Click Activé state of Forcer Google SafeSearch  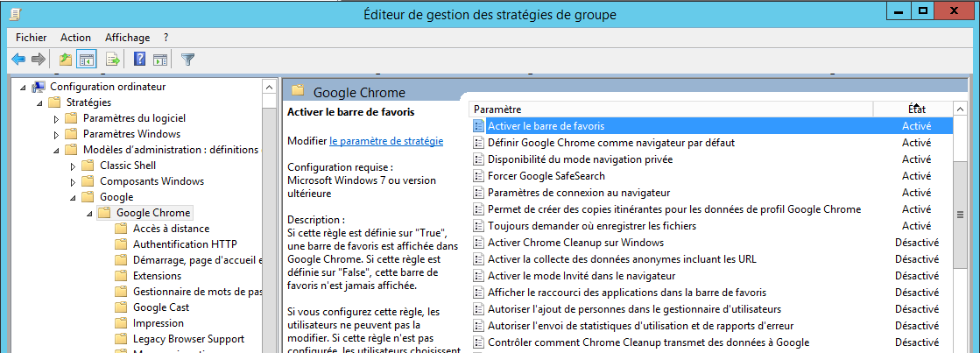[x=916, y=176]
